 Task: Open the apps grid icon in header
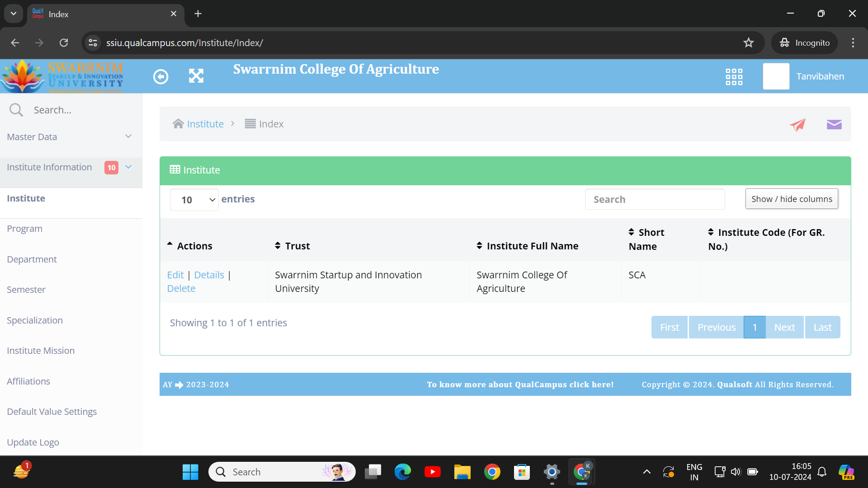[x=734, y=77]
